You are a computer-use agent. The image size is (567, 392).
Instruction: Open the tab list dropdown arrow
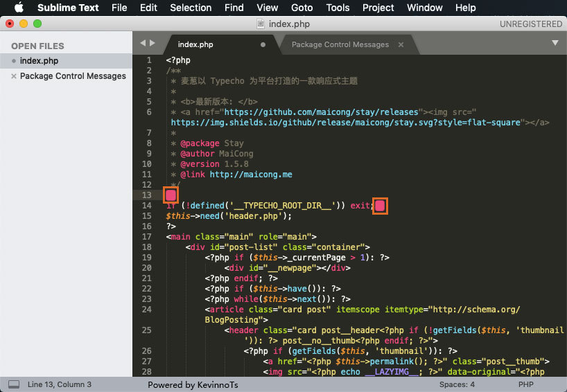[555, 43]
